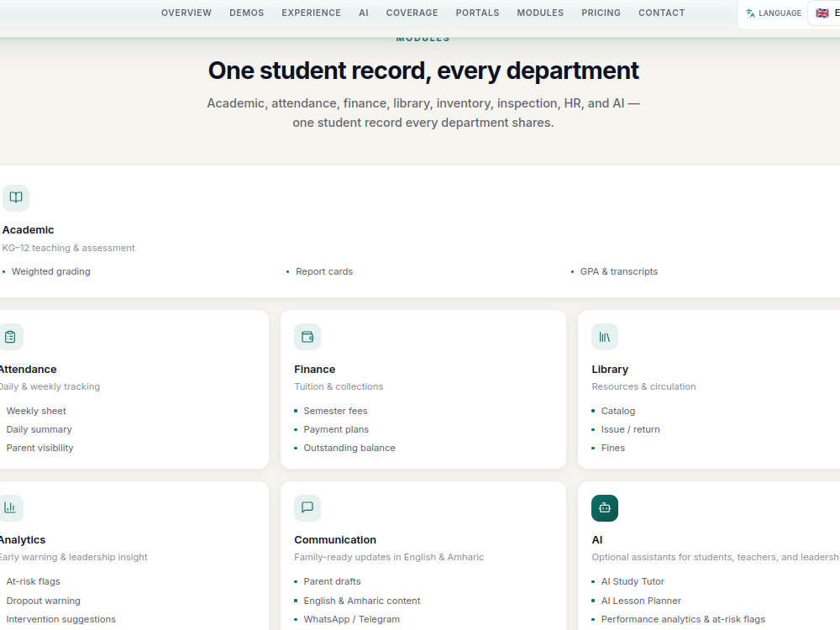Click 'At-risk flags' under Analytics
Screen dimensions: 840x630
[x=34, y=582]
